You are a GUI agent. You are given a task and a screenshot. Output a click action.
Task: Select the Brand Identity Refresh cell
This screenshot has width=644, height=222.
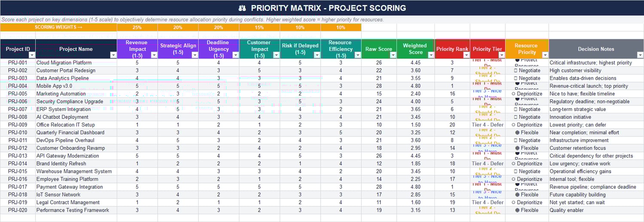click(76, 163)
